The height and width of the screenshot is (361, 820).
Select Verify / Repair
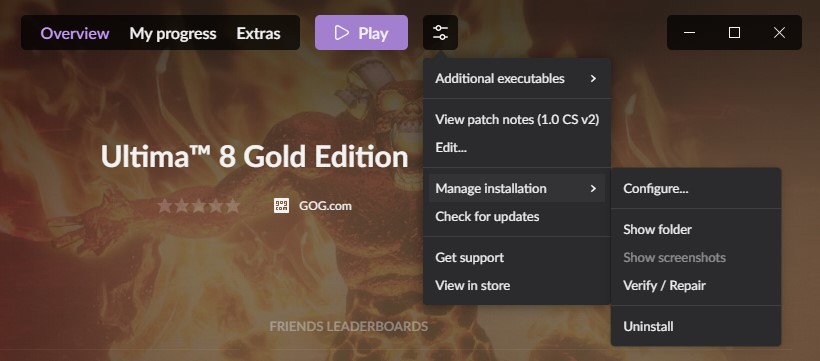coord(664,285)
